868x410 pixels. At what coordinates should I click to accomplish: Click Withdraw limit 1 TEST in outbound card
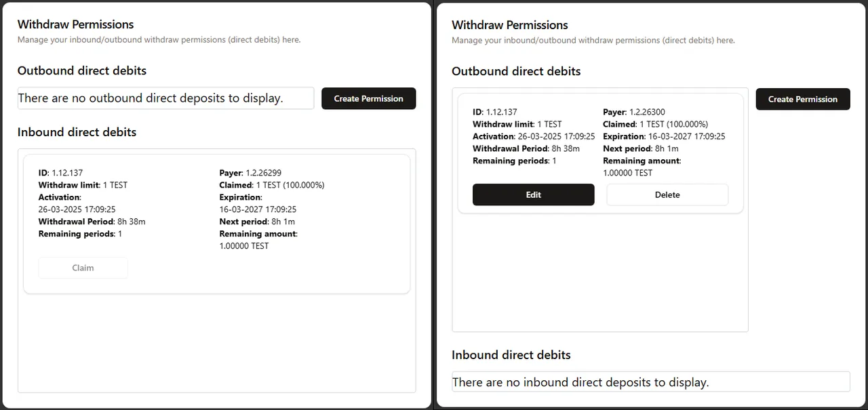[x=517, y=124]
